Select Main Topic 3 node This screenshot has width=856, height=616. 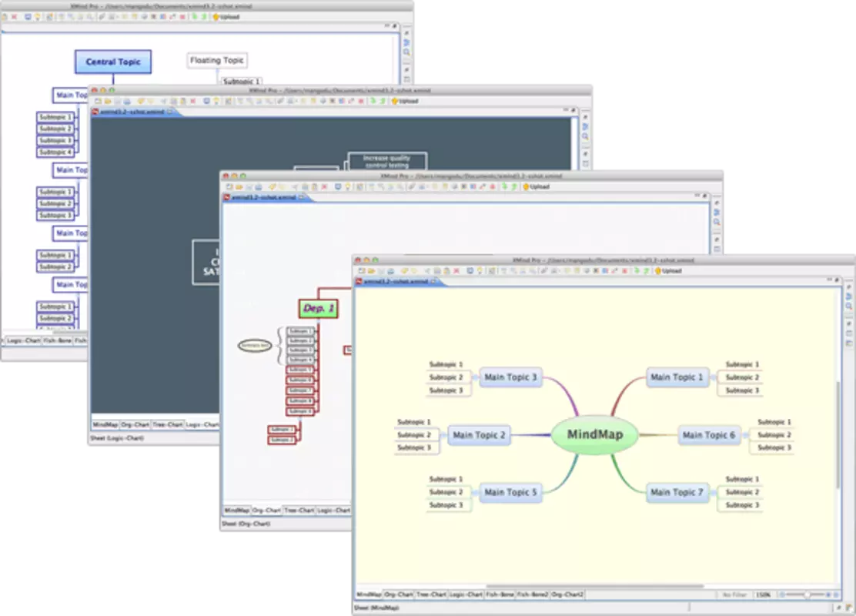click(x=511, y=377)
